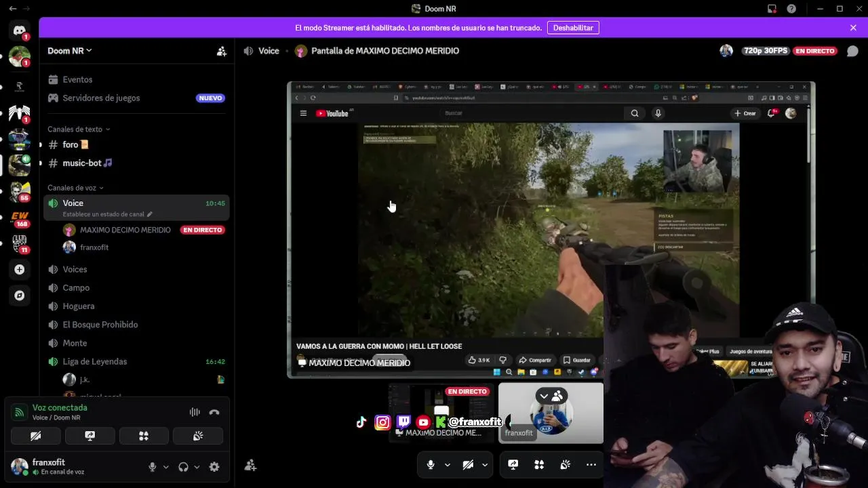Go back with the title bar arrow

click(x=12, y=9)
